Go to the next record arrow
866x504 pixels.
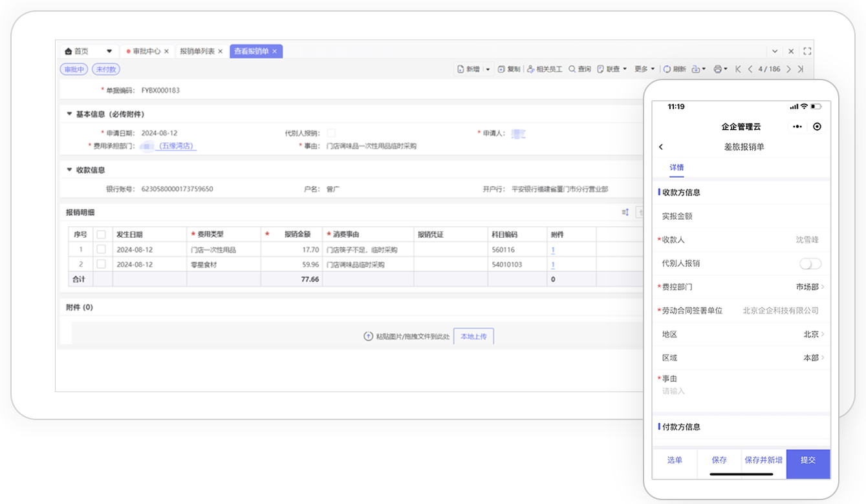tap(788, 69)
